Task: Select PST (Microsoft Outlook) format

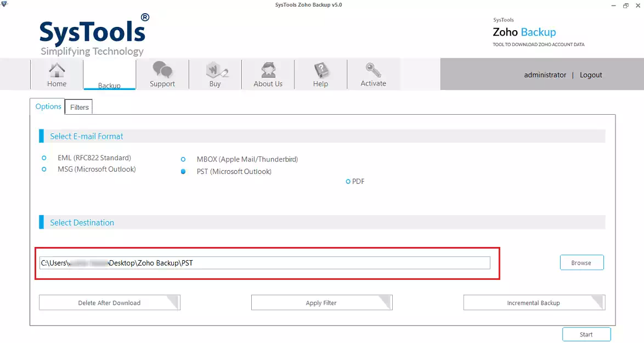Action: 183,172
